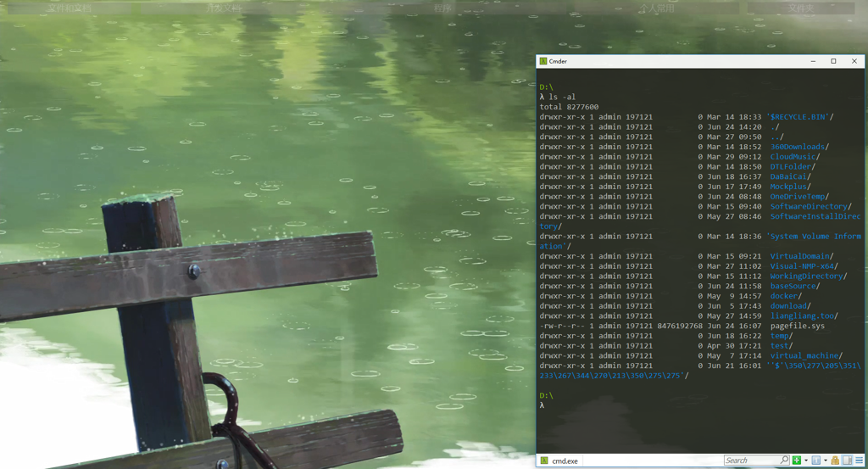Click the 'Jun 21 16:01' timestamp
Image resolution: width=868 pixels, height=469 pixels.
tap(734, 366)
